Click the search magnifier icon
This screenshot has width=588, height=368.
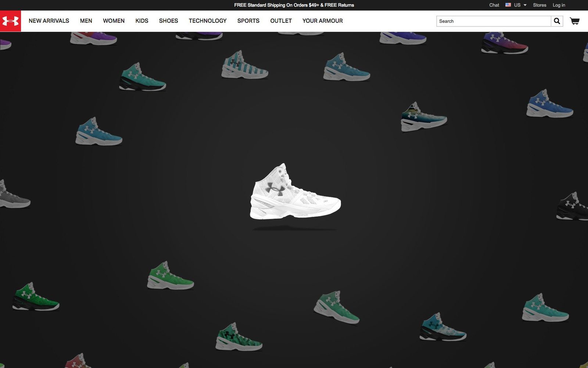point(557,21)
